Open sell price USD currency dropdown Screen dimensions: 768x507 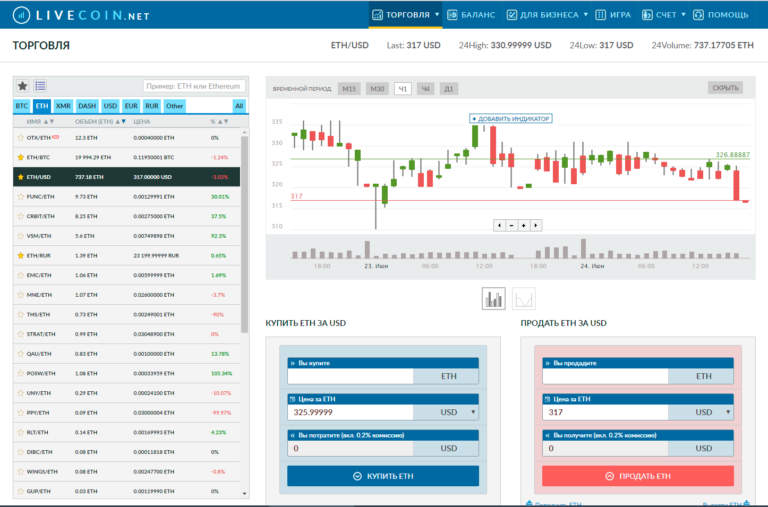[702, 412]
